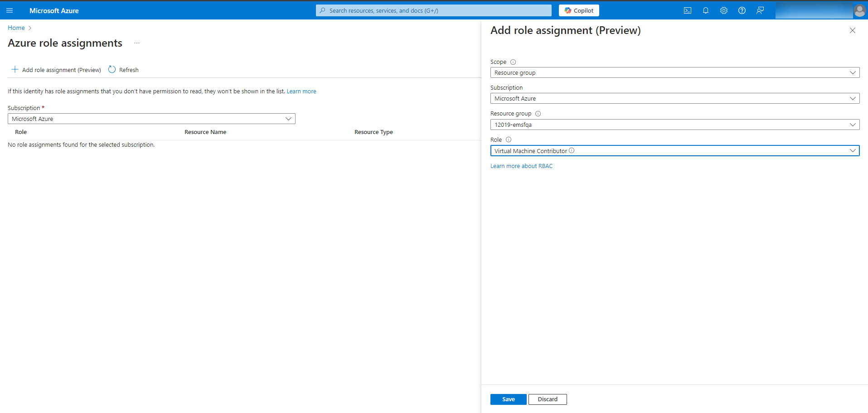
Task: Open the Learn more link about permissions
Action: click(301, 91)
